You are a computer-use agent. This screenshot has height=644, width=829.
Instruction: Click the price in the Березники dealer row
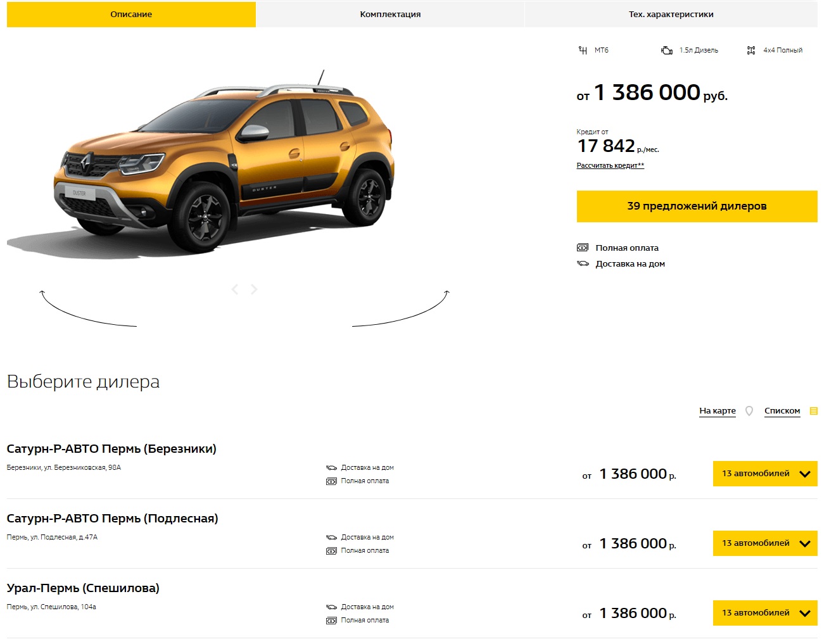click(629, 474)
